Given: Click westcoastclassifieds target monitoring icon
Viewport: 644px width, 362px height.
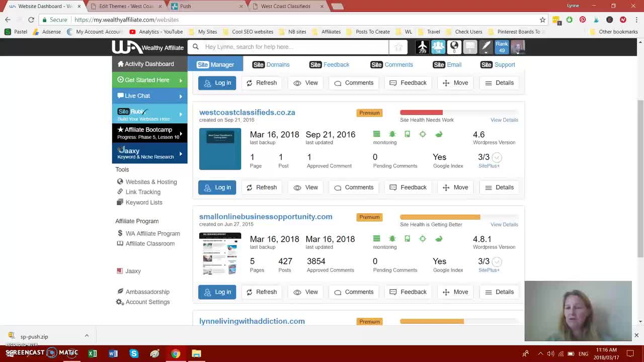Looking at the screenshot, I should point(423,134).
